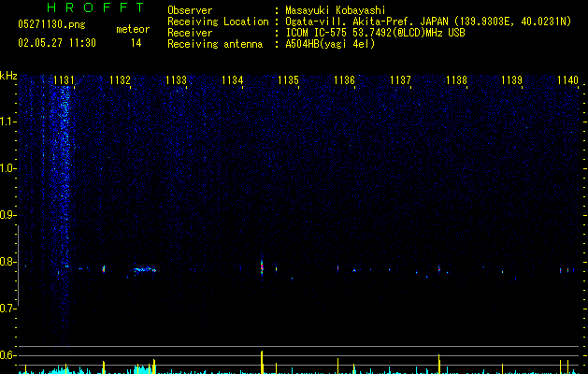The width and height of the screenshot is (588, 374).
Task: Click the meteor echo just before 1136
Action: (x=337, y=268)
